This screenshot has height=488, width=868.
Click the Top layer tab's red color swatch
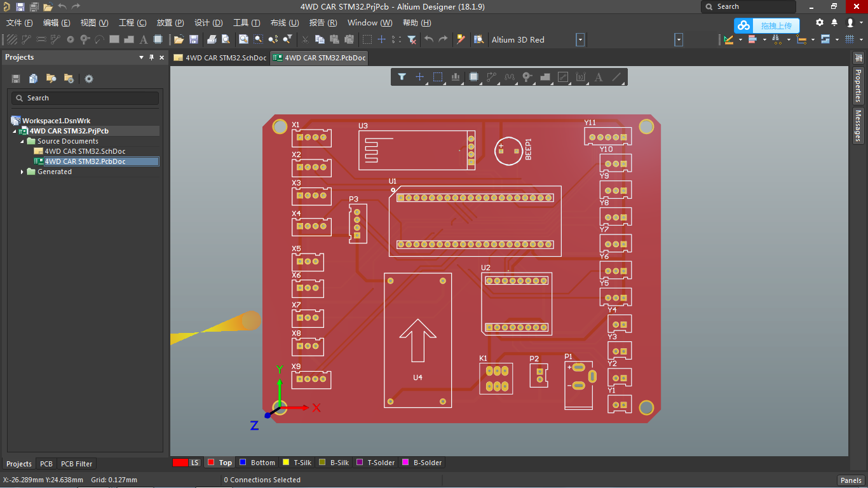point(212,463)
